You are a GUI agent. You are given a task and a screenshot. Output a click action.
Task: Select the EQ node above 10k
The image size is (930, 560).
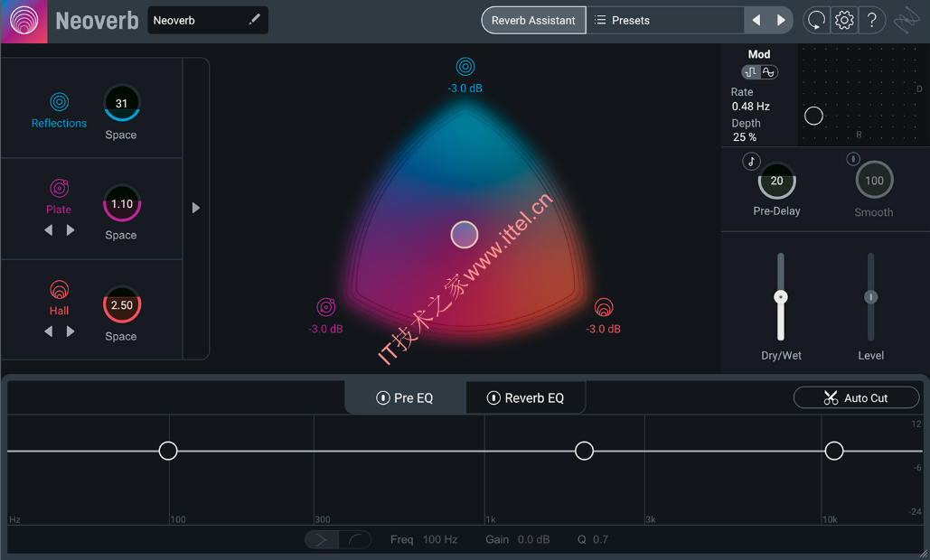click(834, 451)
